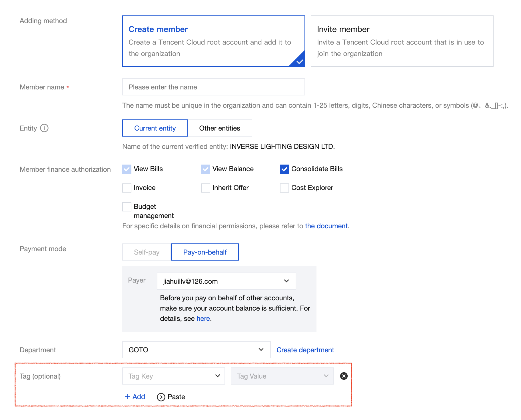Screen dimensions: 521x420
Task: Open the Tag Key dropdown
Action: coord(173,376)
